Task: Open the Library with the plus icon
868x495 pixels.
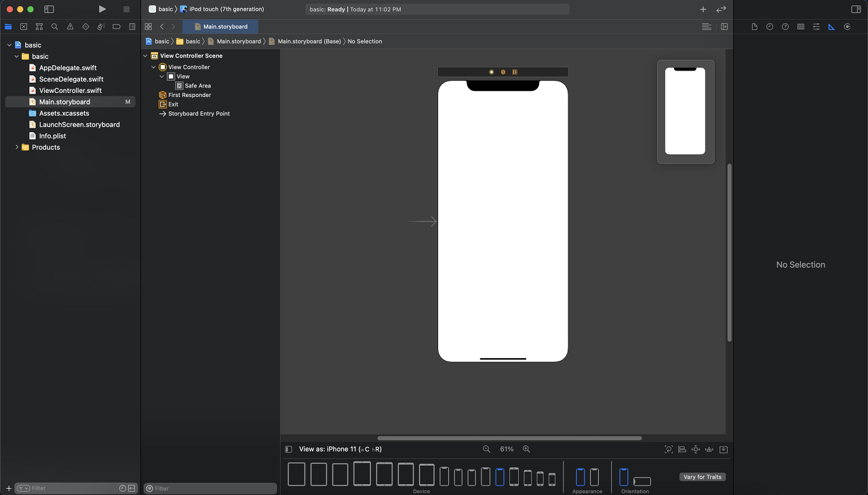Action: pos(703,9)
